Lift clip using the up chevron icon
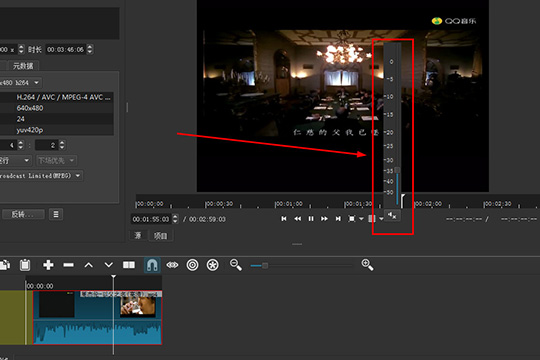This screenshot has height=360, width=540. [x=89, y=265]
